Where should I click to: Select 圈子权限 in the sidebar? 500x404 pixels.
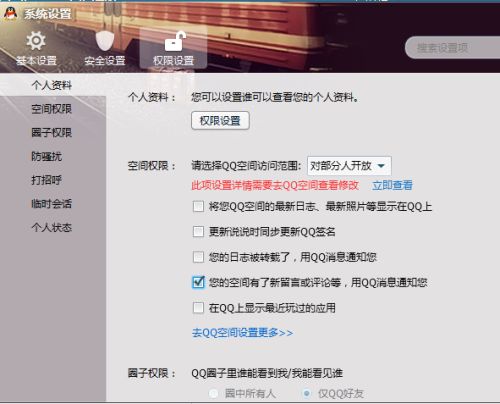coord(52,133)
